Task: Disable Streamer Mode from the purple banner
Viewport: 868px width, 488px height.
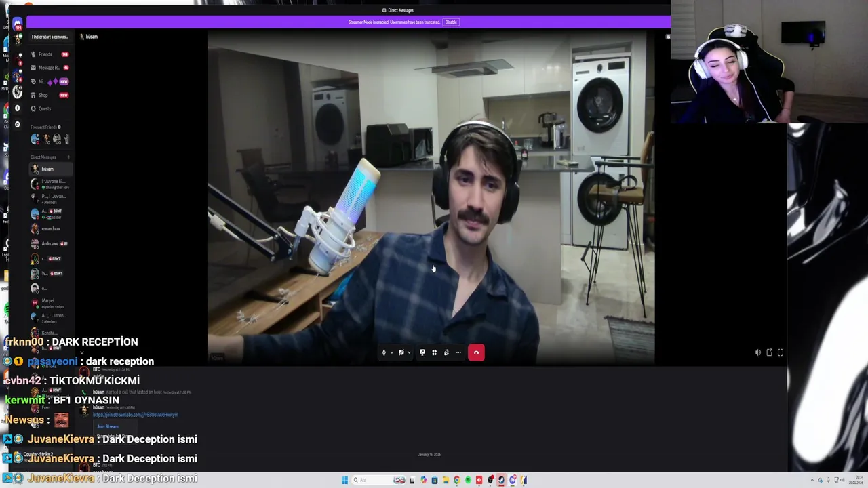Action: (451, 22)
